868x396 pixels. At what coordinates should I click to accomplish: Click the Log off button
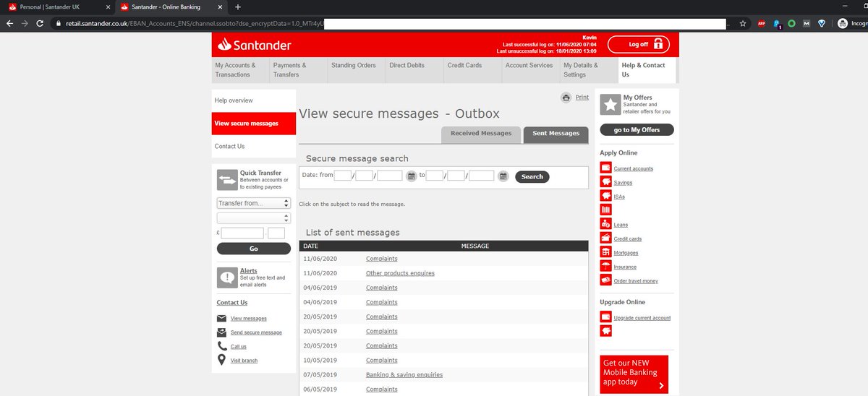tap(639, 45)
